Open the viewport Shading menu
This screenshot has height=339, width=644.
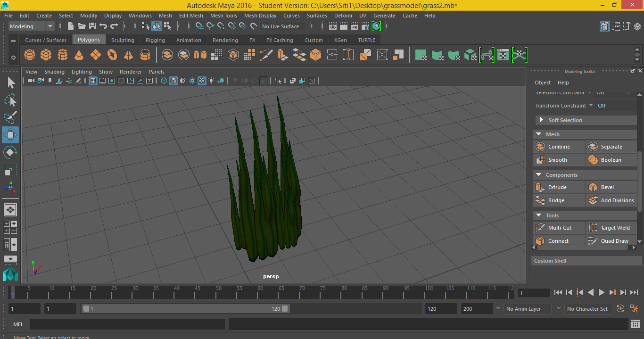click(x=54, y=72)
